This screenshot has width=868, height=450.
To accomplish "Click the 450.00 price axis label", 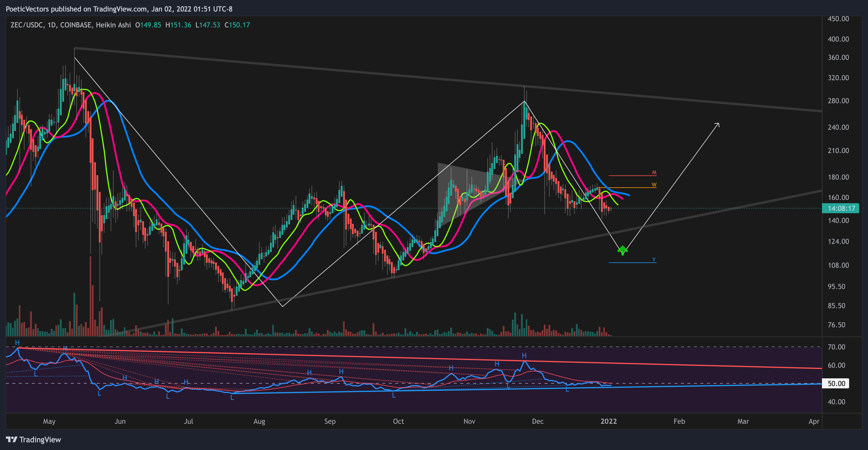I will click(838, 19).
